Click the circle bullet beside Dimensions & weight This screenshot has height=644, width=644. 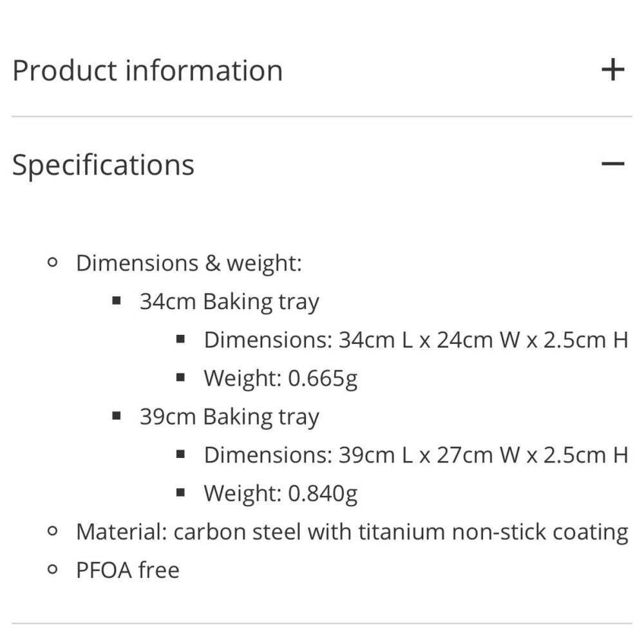[53, 263]
